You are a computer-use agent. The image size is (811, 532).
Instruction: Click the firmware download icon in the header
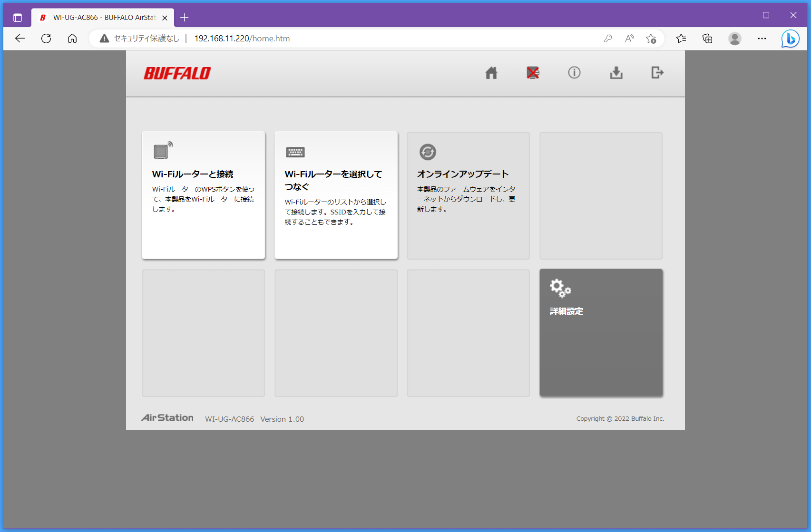(x=616, y=73)
